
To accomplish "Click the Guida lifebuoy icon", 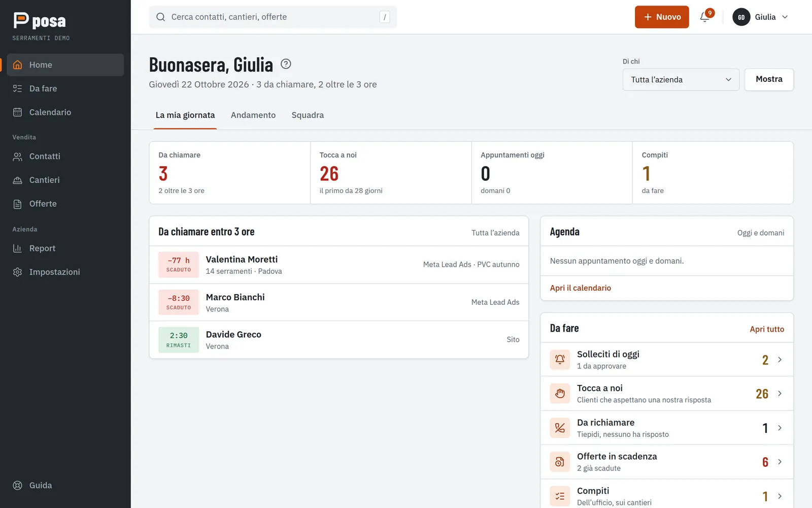I will click(x=17, y=486).
